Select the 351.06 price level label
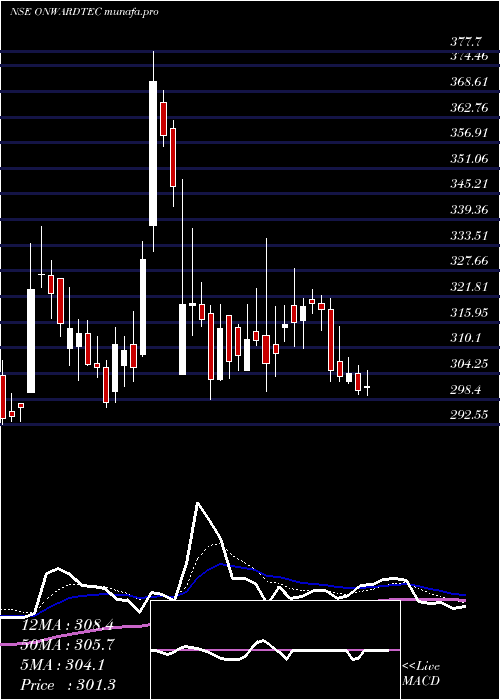Screen dimensions: 500x700 click(469, 158)
